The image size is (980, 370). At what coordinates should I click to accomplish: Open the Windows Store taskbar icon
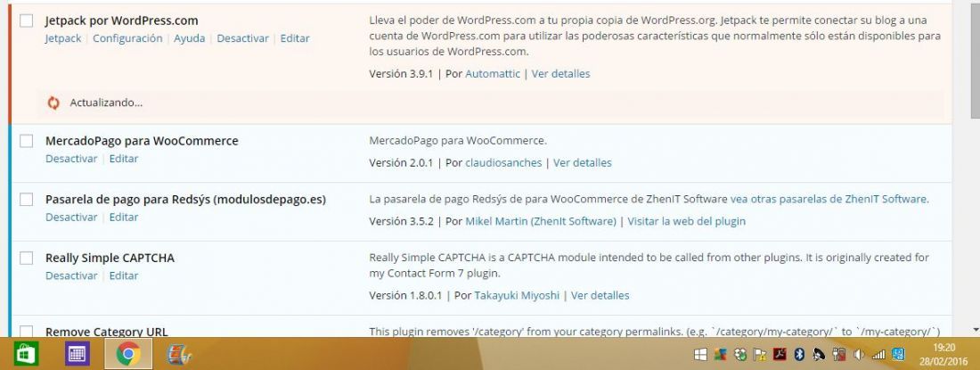point(26,354)
